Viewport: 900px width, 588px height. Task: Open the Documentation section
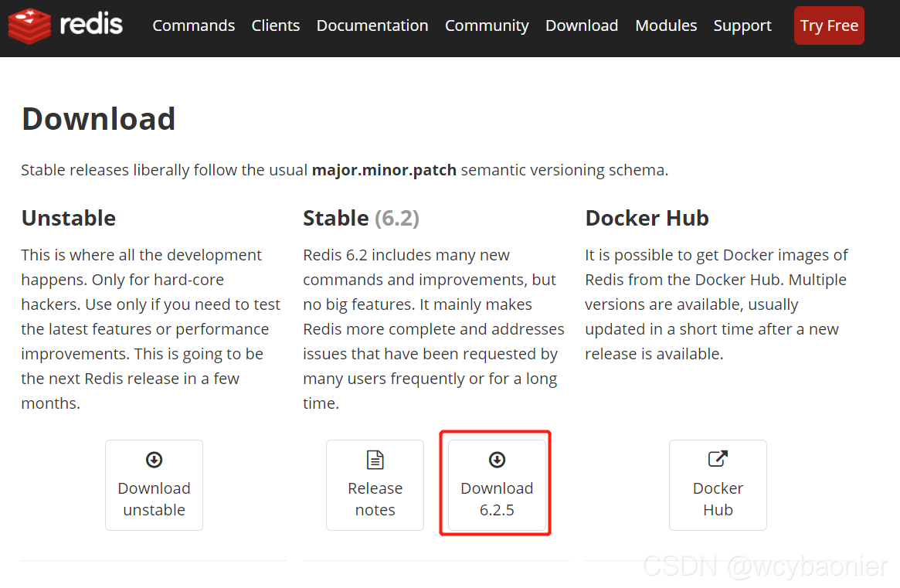click(372, 25)
